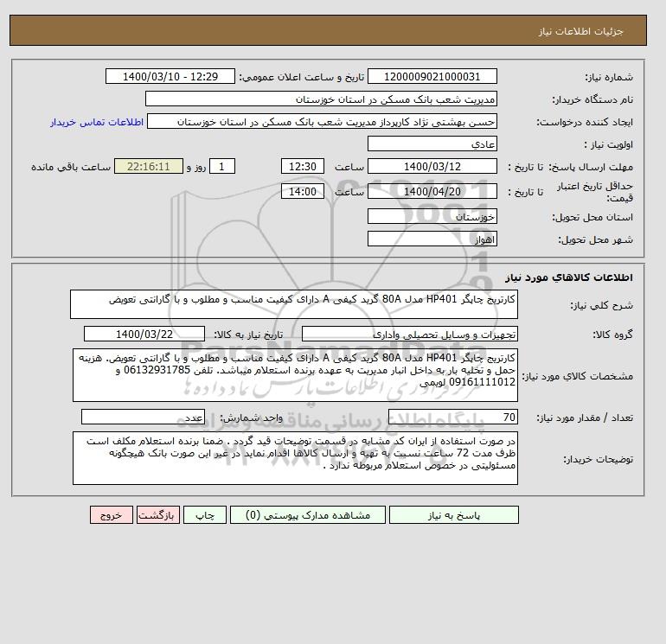Click the تاریخ نیاز به کالا label
Viewport: 666px width, 644px height.
coord(247,335)
